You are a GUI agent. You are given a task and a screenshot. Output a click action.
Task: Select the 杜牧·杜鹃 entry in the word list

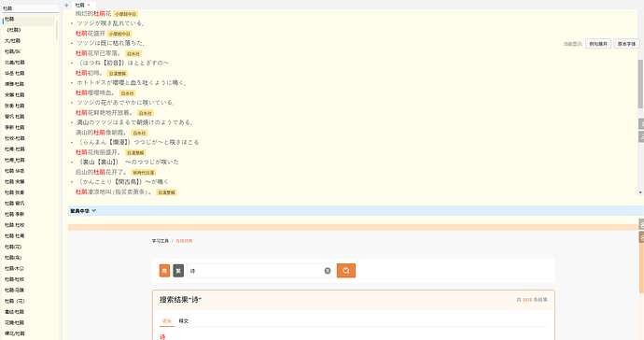(x=15, y=138)
